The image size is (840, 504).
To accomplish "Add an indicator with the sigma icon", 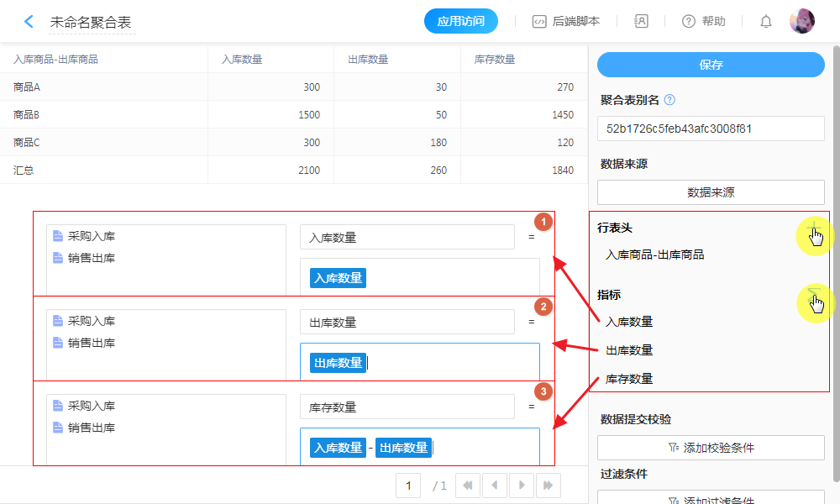I will (812, 296).
